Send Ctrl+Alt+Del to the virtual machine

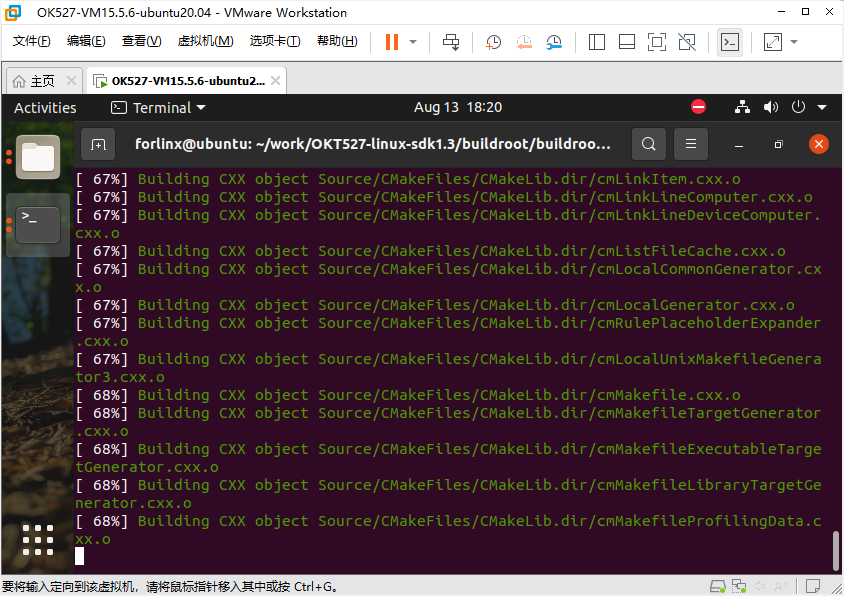tap(451, 42)
